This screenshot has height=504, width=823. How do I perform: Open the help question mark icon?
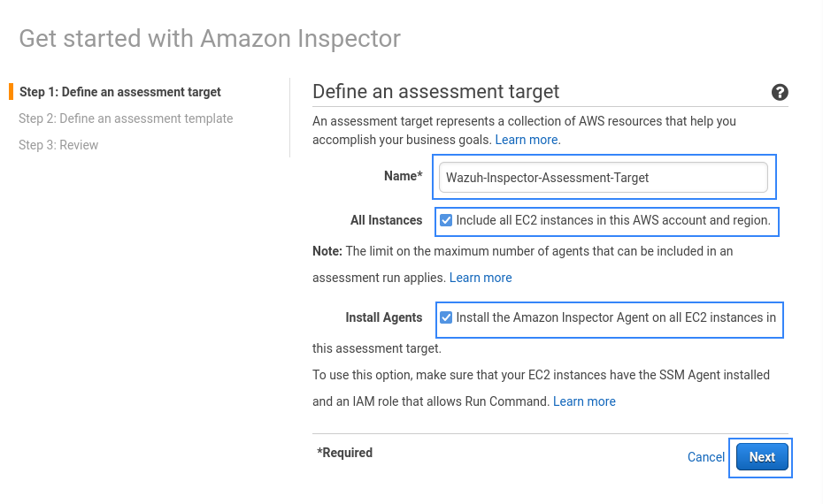(780, 92)
